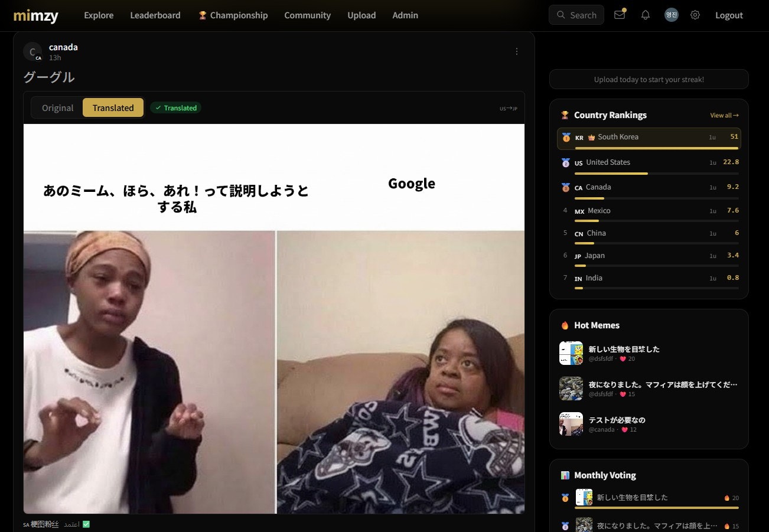The image size is (769, 532).
Task: Click the canada username on the post
Action: 63,47
